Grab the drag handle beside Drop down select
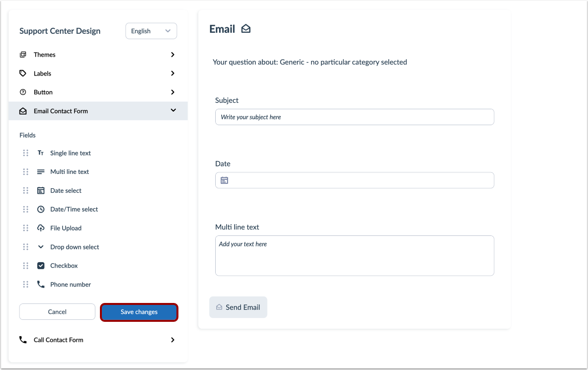The width and height of the screenshot is (588, 370). 25,247
